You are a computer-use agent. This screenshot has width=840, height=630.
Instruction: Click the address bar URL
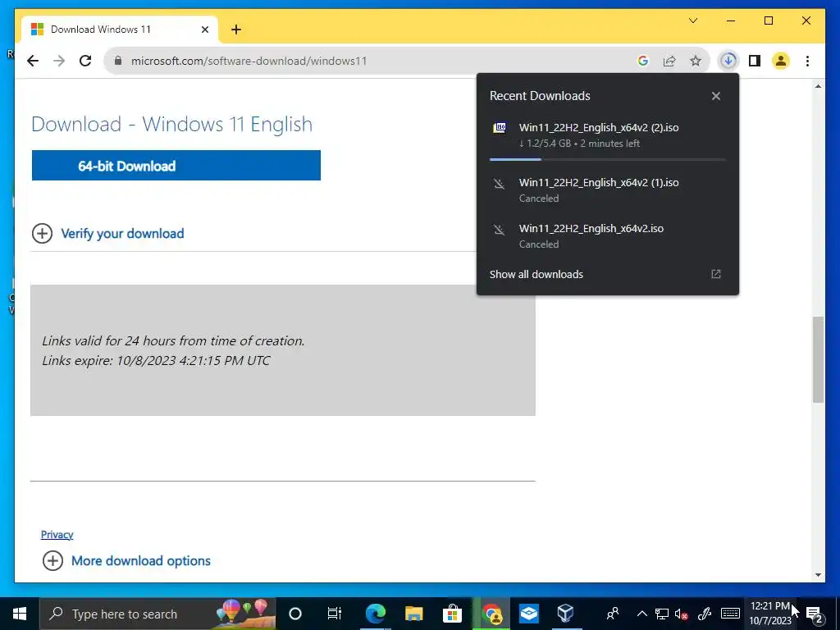tap(249, 61)
